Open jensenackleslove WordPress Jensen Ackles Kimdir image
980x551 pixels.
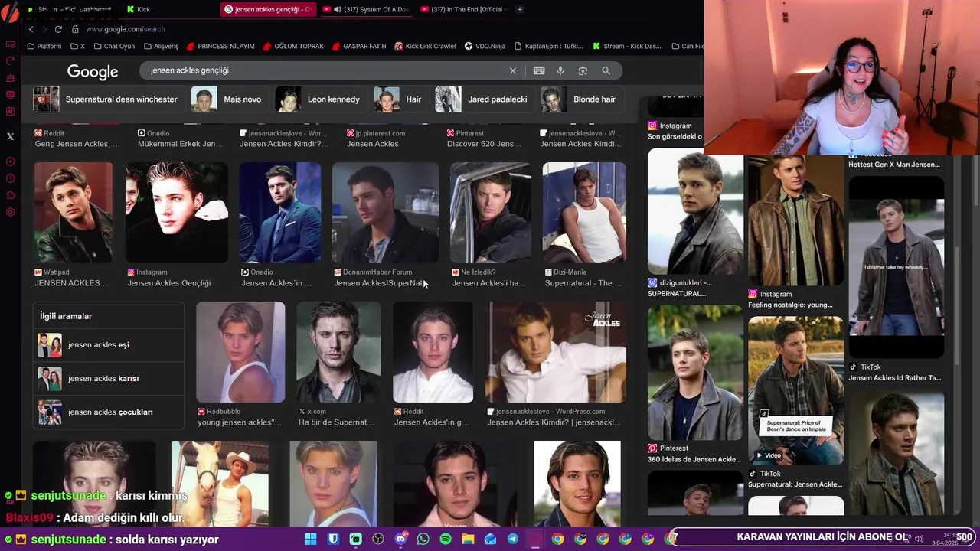[x=557, y=352]
